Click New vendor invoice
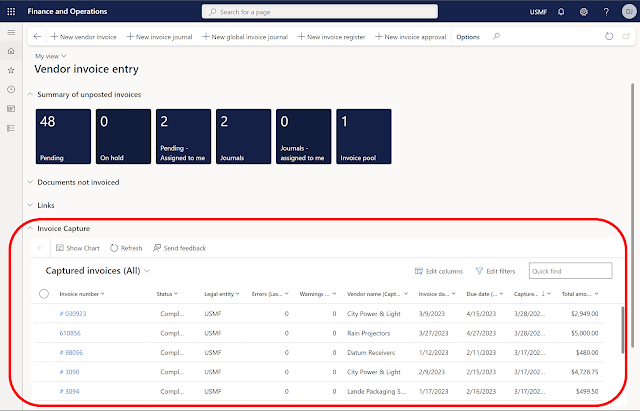Viewport: 640px width, 411px height. pyautogui.click(x=84, y=37)
